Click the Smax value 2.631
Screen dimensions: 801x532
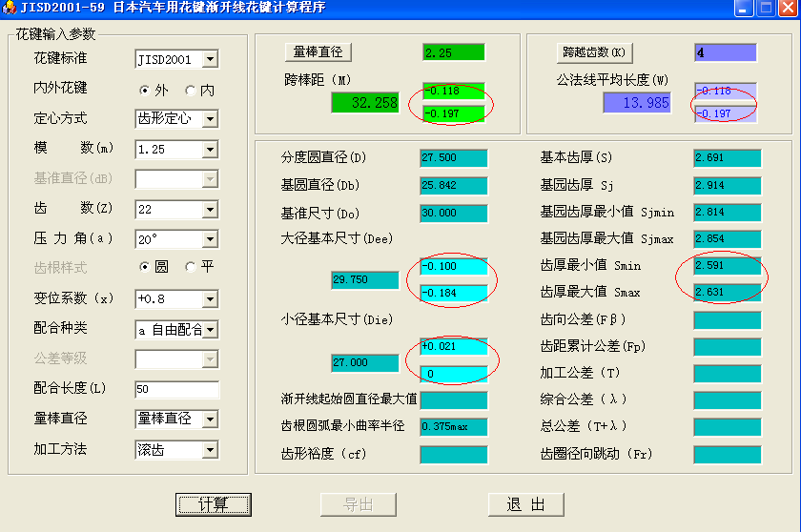[x=728, y=292]
